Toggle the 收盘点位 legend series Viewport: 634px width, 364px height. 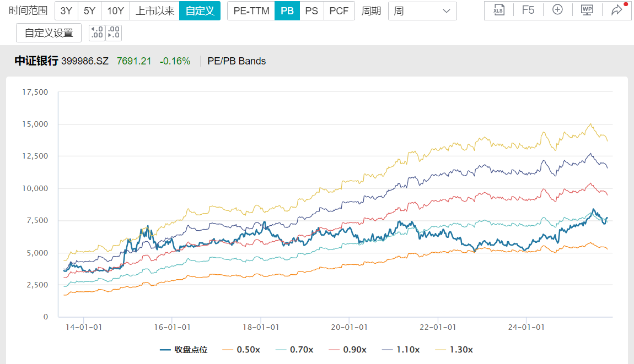pos(184,350)
